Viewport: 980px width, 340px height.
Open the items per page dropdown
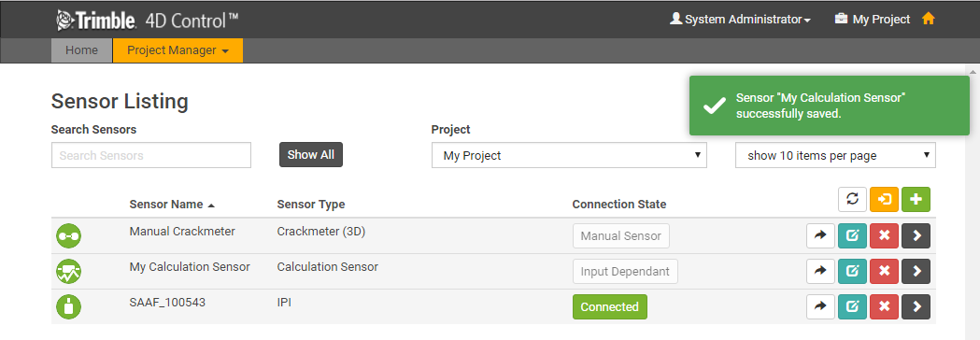point(835,156)
